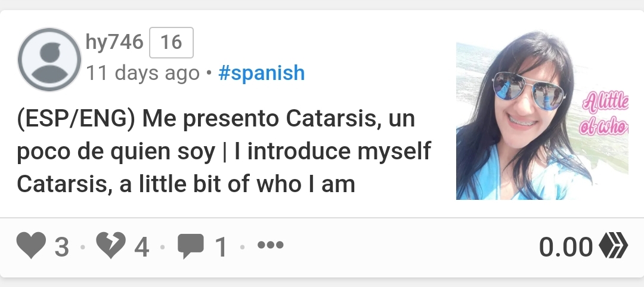
Task: Click the reputation badge showing 16
Action: [171, 42]
